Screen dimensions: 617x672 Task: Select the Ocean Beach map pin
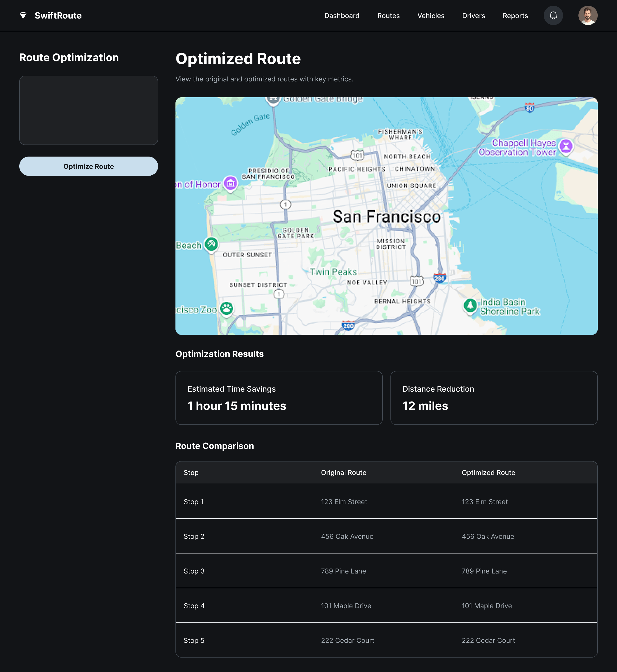click(x=211, y=244)
